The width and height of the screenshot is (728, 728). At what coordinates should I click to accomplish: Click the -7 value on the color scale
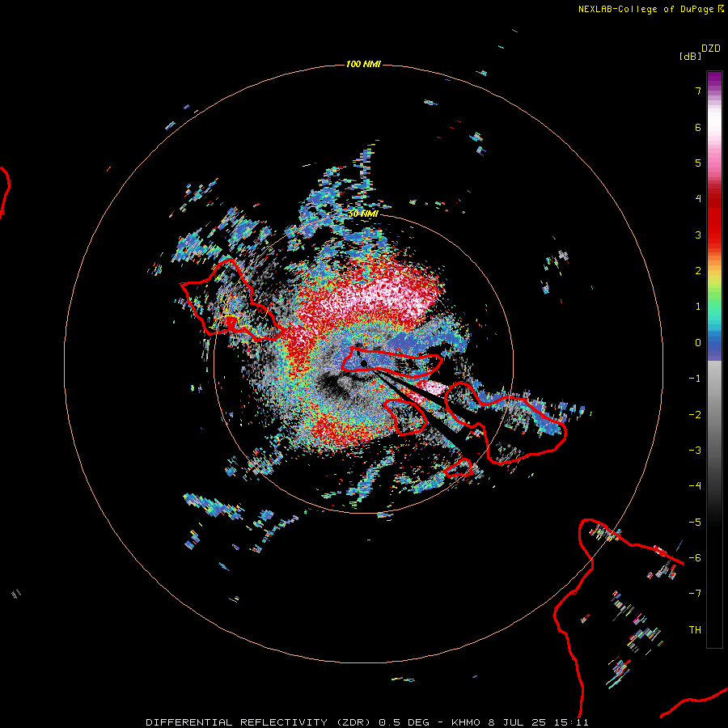point(695,593)
